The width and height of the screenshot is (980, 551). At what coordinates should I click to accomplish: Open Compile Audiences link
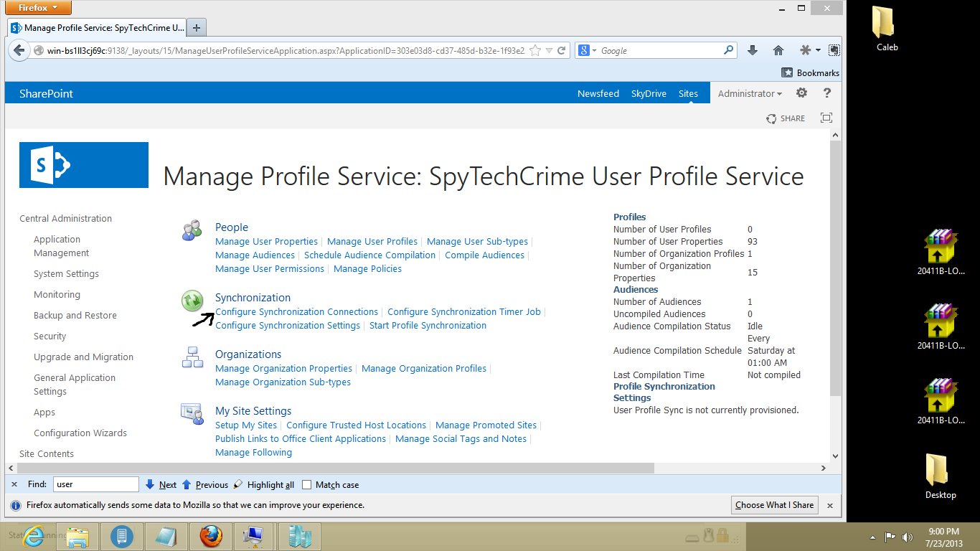click(x=484, y=255)
